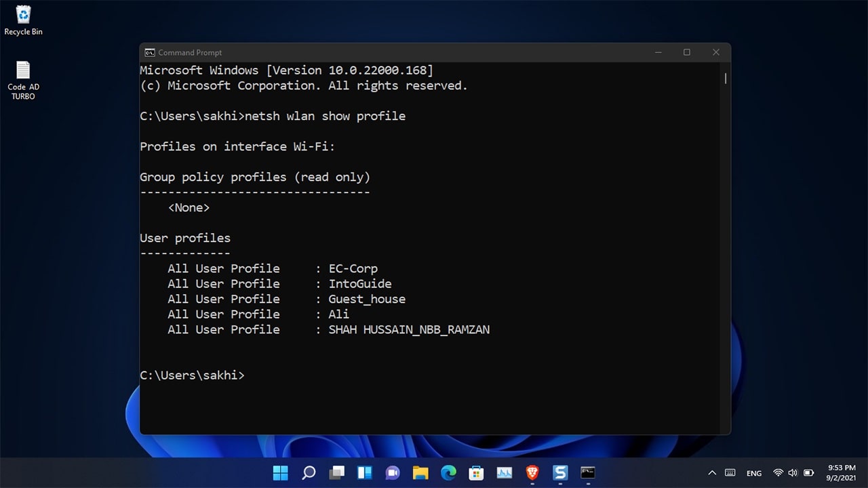The height and width of the screenshot is (488, 868).
Task: Click the 'User profiles' heading text
Action: click(185, 238)
